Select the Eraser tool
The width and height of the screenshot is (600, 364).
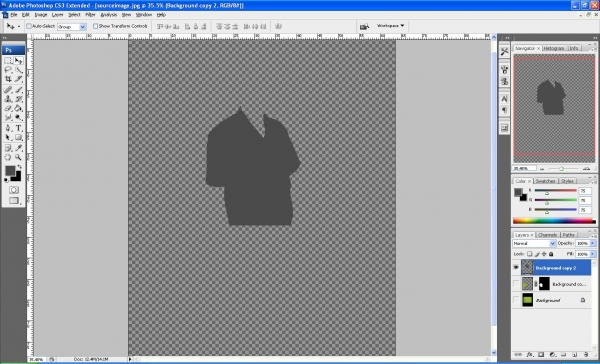click(x=8, y=108)
